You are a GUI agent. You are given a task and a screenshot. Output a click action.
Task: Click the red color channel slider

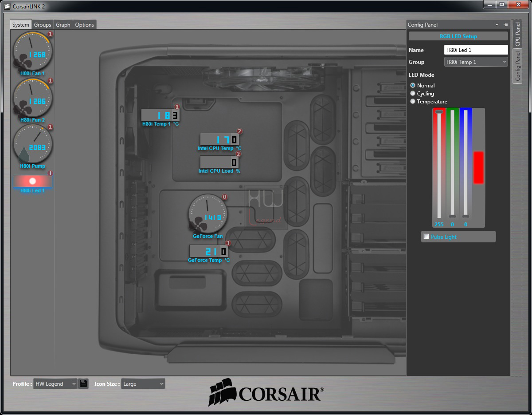439,164
